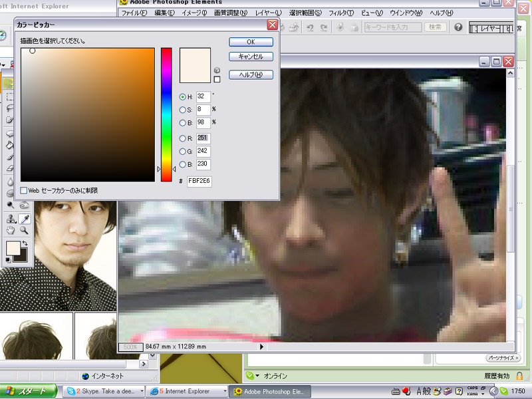Select the blue B radio button
This screenshot has width=532, height=399.
click(x=182, y=164)
